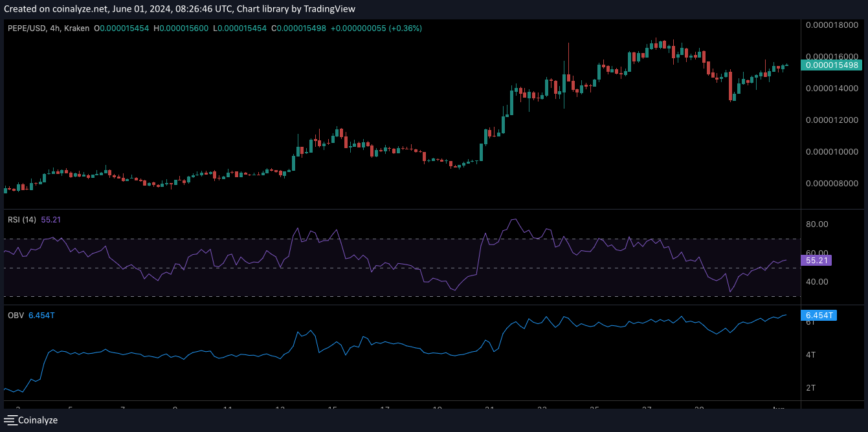Click the Coinalyze hamburger logo icon
Viewport: 868px width, 432px height.
coord(10,420)
